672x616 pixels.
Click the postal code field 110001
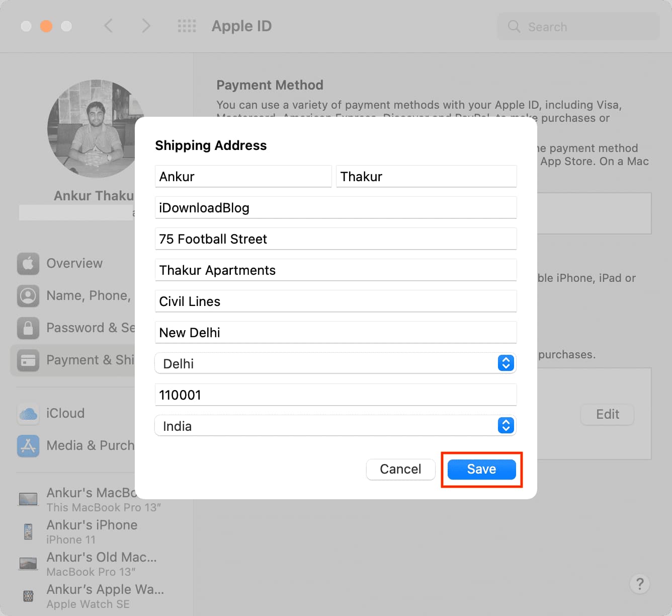tap(335, 395)
